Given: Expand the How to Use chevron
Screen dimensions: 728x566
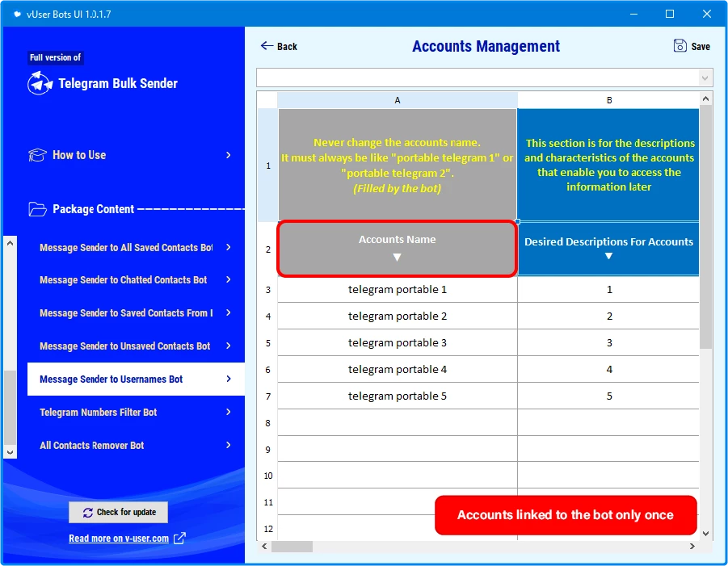Looking at the screenshot, I should (229, 155).
